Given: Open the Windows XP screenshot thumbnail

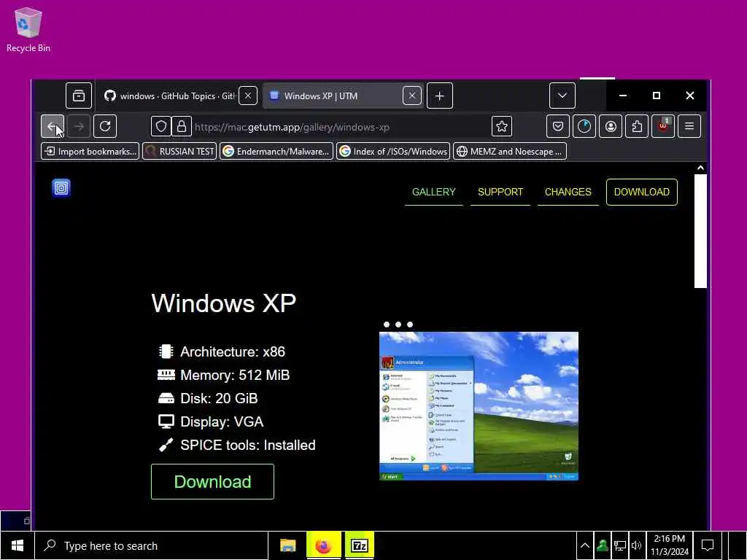Looking at the screenshot, I should [479, 406].
